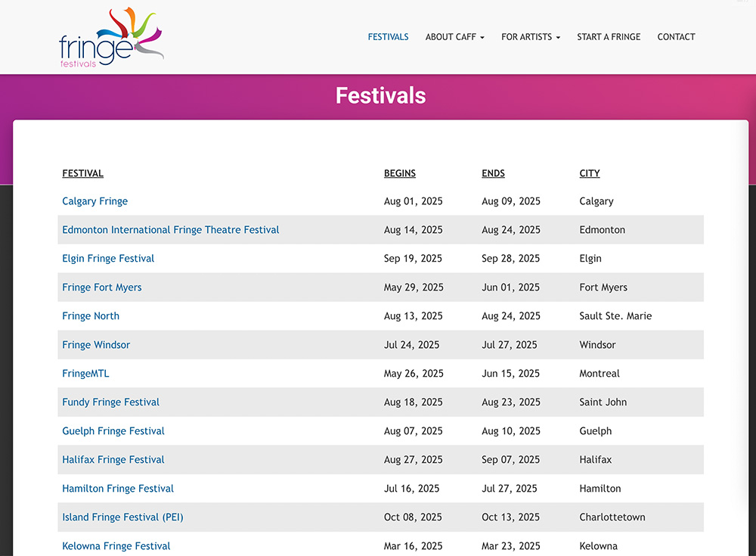The height and width of the screenshot is (556, 756).
Task: Click end date Oct 13, 2025
Action: 510,517
